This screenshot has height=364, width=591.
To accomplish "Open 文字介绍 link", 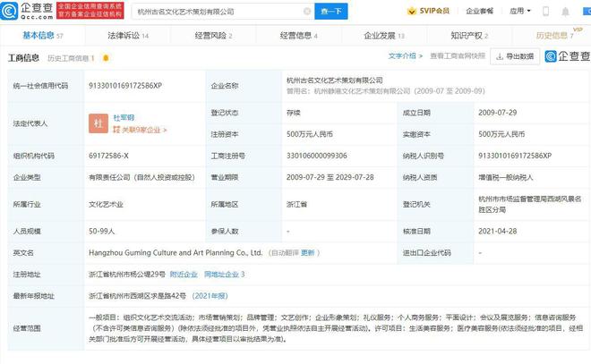I will (405, 56).
